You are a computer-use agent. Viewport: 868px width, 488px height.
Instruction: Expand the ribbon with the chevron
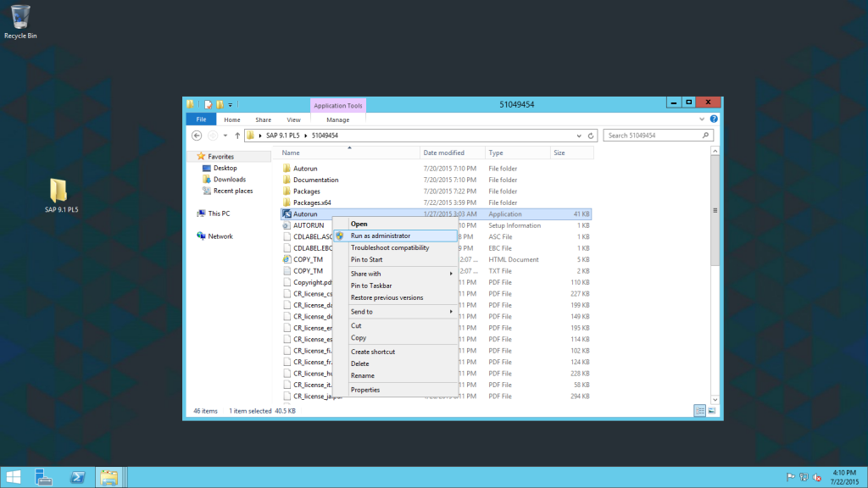pos(701,119)
